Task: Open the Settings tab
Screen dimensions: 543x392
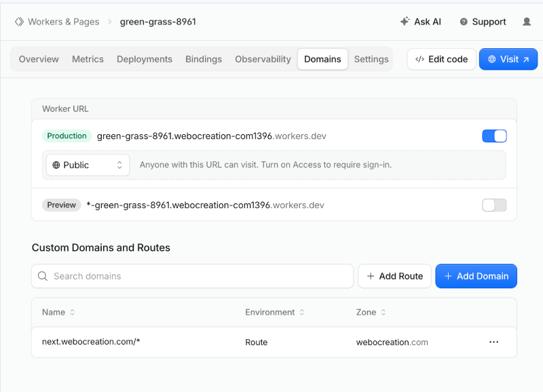Action: click(371, 59)
